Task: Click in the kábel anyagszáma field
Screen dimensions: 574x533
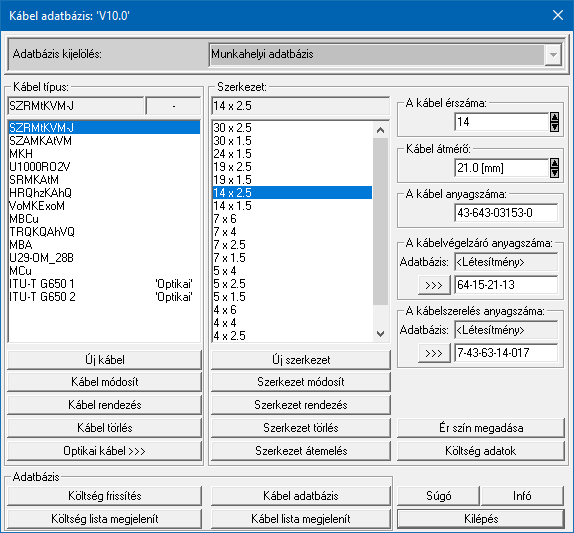Action: pyautogui.click(x=506, y=213)
